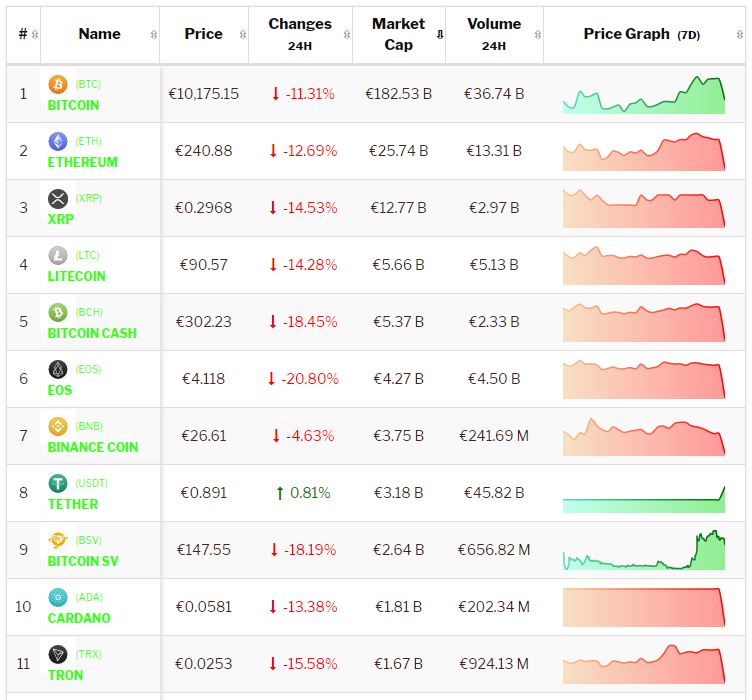Click the Binance Coin logo icon
Viewport: 752px width, 700px height.
click(x=58, y=427)
